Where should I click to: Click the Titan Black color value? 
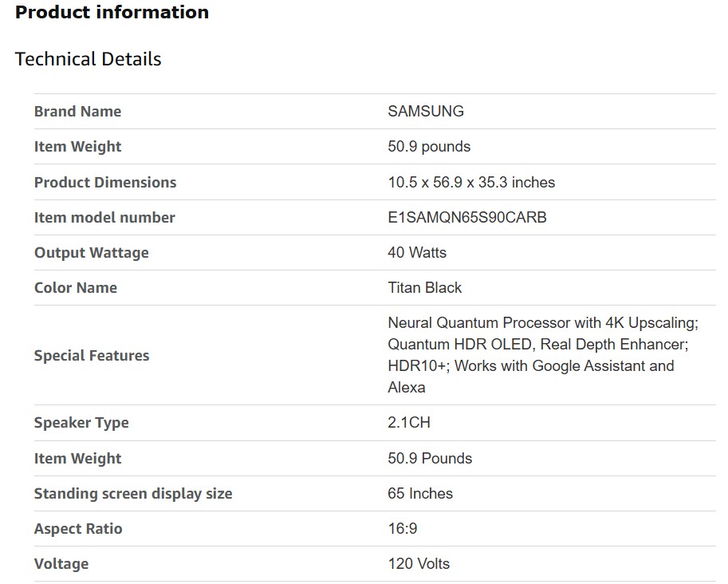pos(424,288)
